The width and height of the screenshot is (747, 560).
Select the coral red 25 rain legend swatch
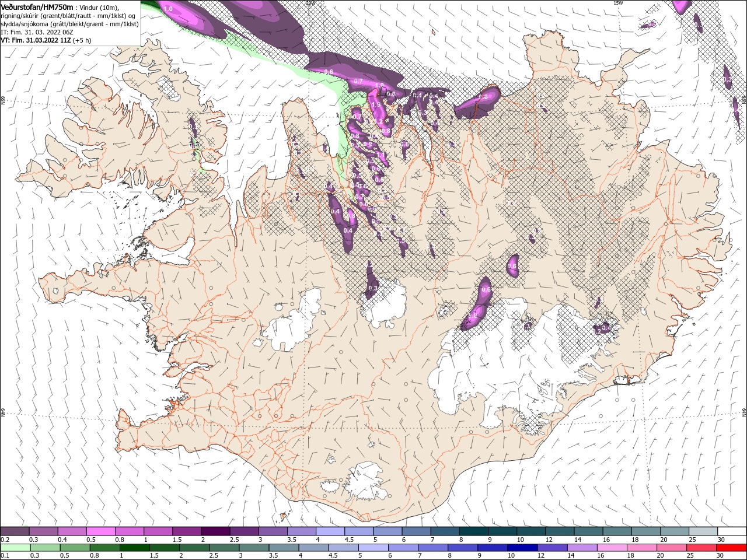tap(701, 548)
